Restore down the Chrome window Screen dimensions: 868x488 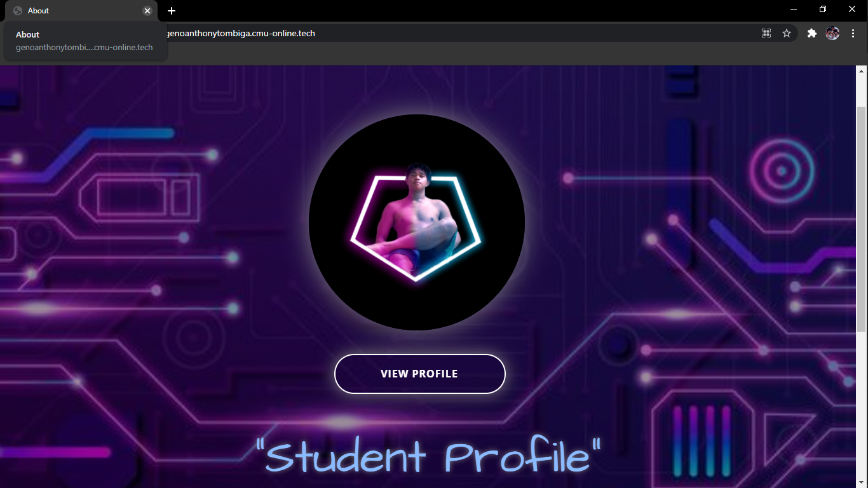[823, 10]
